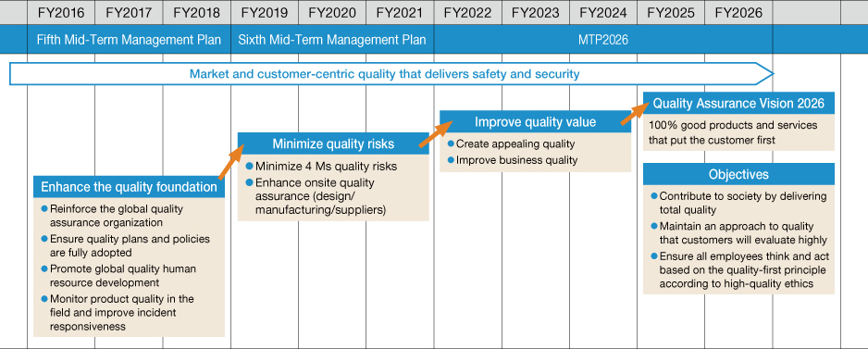Click the Improve quality value heading
The height and width of the screenshot is (349, 868).
pyautogui.click(x=535, y=122)
